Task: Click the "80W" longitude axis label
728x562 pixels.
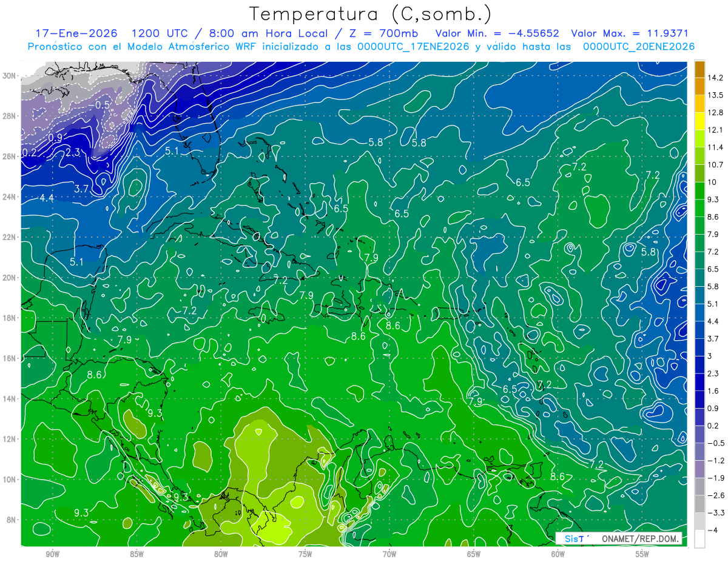Action: pyautogui.click(x=221, y=555)
